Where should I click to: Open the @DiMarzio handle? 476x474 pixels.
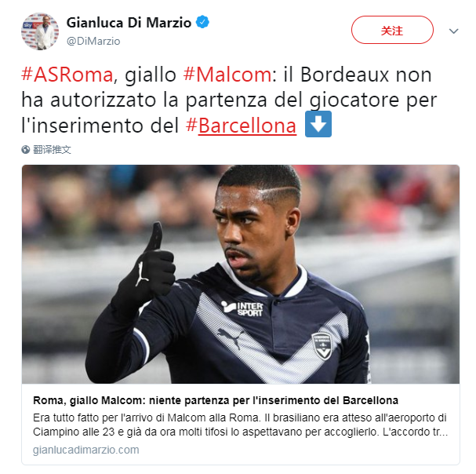tap(93, 41)
